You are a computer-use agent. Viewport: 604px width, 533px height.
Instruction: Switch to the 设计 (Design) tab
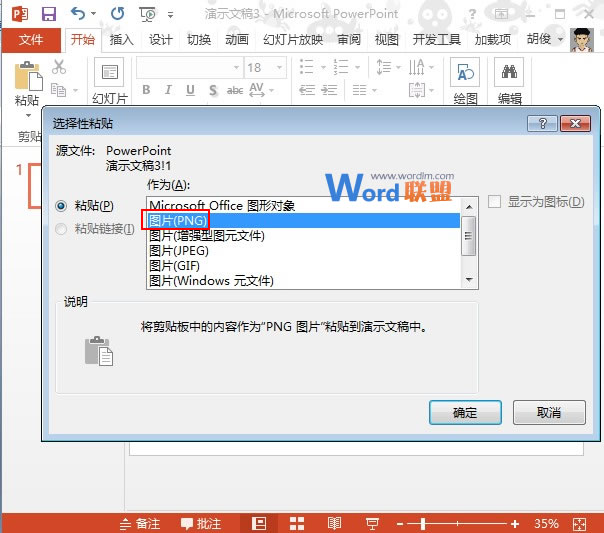[x=161, y=40]
